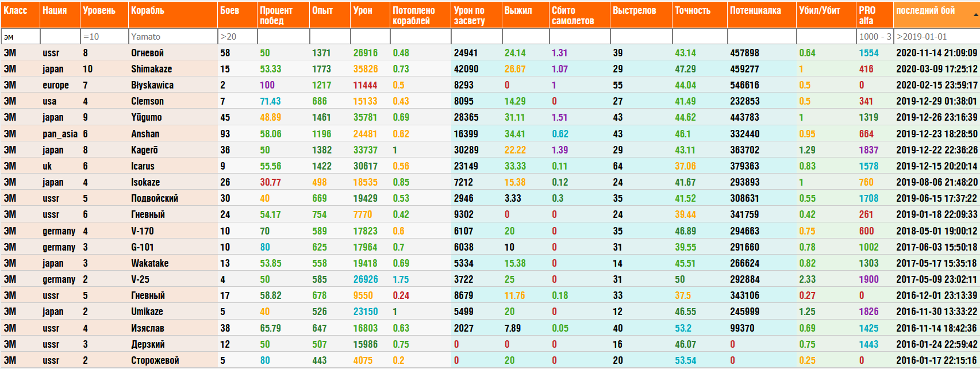The image size is (980, 369).
Task: Click the Уровень filter input with '=10' placeholder
Action: click(x=104, y=36)
